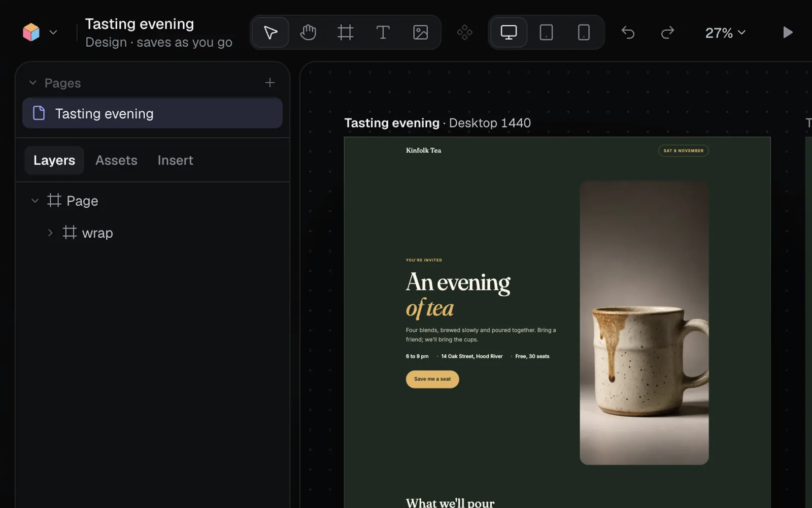Click the Free, 30 seats text
812x508 pixels.
tap(532, 357)
